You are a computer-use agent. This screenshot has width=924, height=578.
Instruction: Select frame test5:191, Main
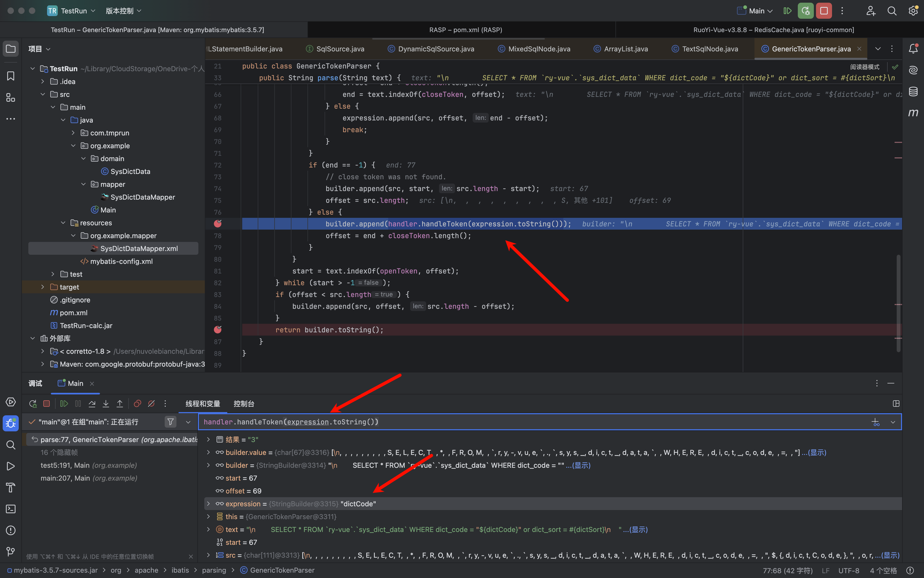coord(88,465)
